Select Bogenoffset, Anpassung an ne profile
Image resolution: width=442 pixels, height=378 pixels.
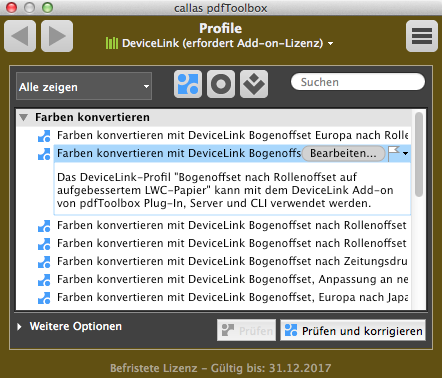232,279
